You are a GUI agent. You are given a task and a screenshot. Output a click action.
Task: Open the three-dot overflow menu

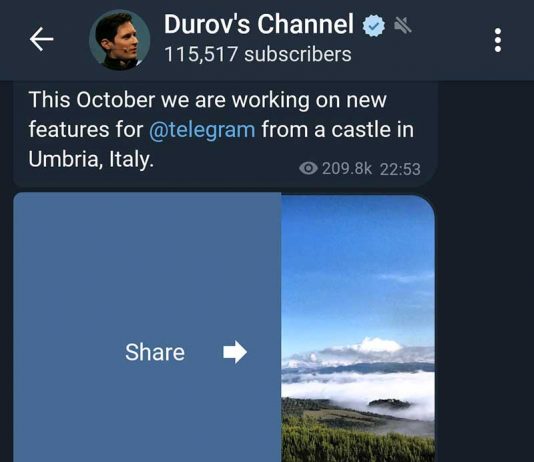498,40
